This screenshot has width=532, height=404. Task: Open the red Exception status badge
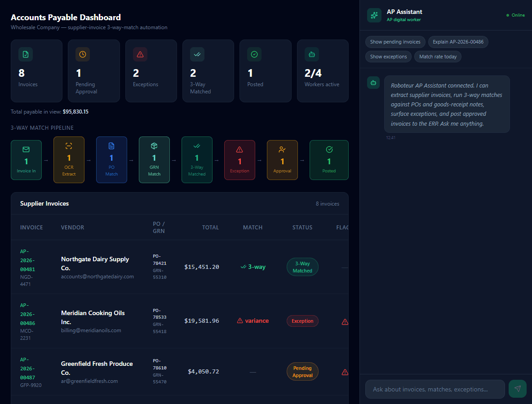click(x=302, y=321)
